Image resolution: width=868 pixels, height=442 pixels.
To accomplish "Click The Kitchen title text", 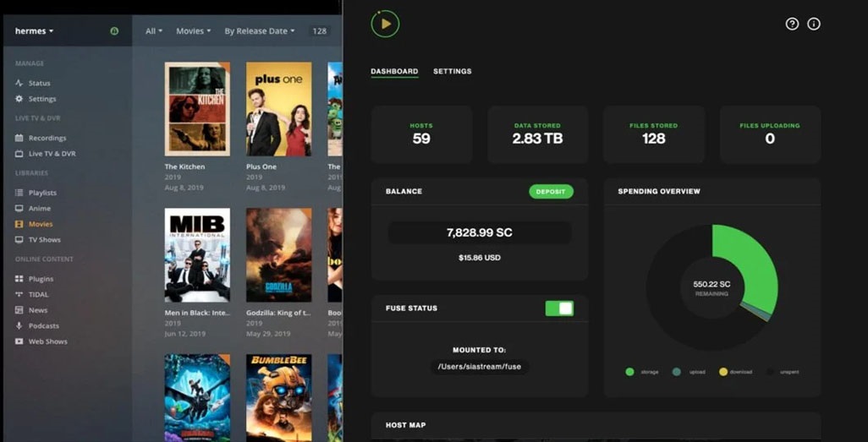I will (x=184, y=166).
